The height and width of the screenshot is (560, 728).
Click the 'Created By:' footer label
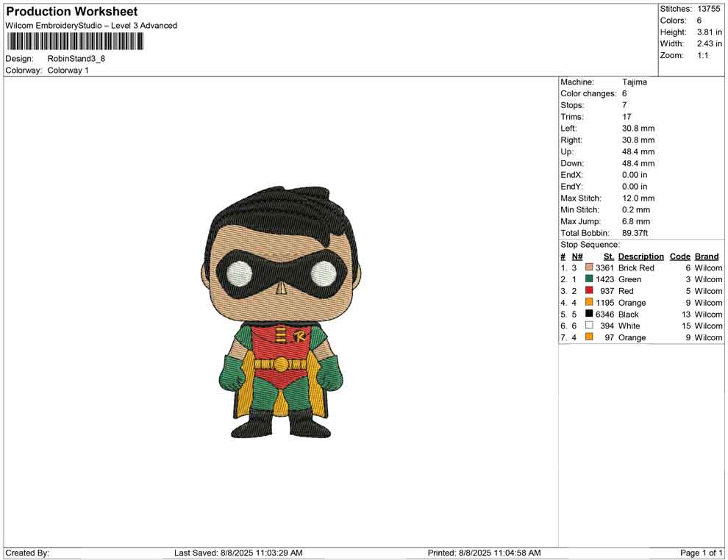coord(27,553)
